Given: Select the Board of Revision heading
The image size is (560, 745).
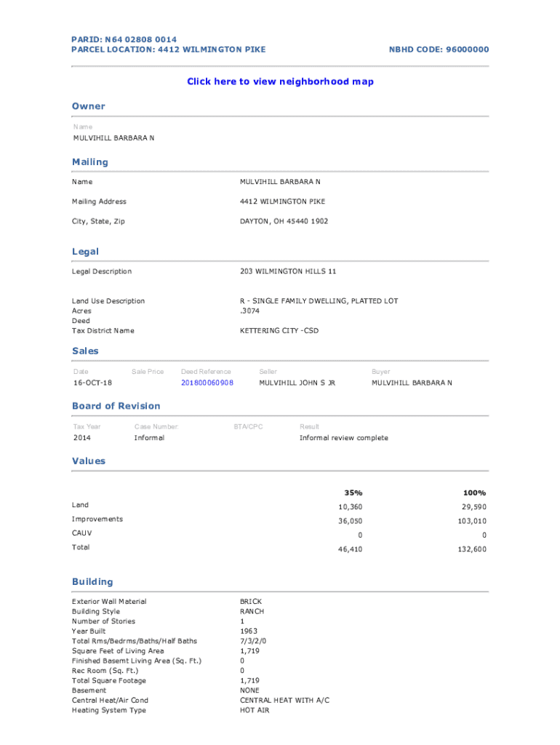Looking at the screenshot, I should 116,406.
